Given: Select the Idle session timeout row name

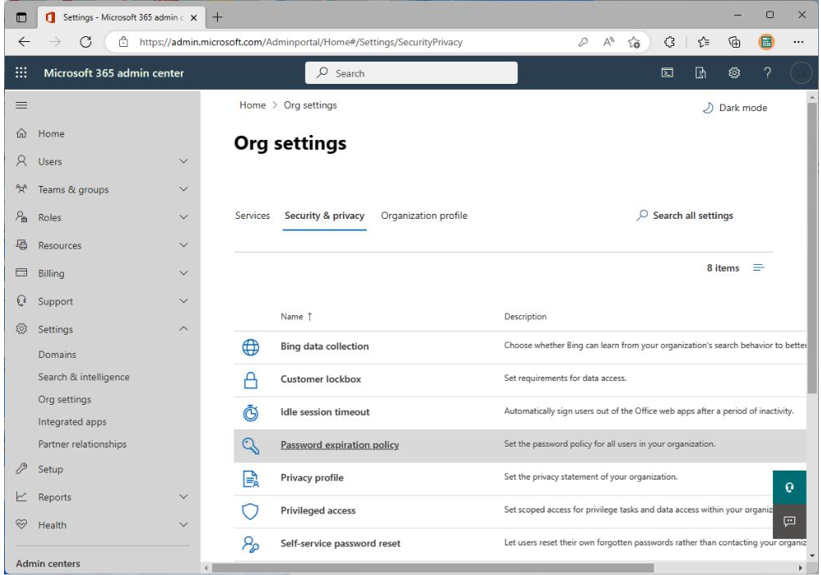Looking at the screenshot, I should [325, 412].
